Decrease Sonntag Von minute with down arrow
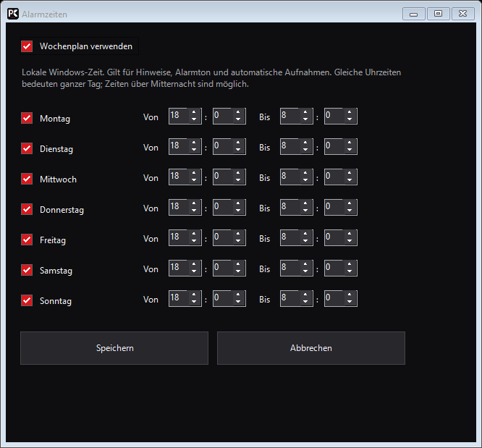Viewport: 482px width, 448px height. 238,302
